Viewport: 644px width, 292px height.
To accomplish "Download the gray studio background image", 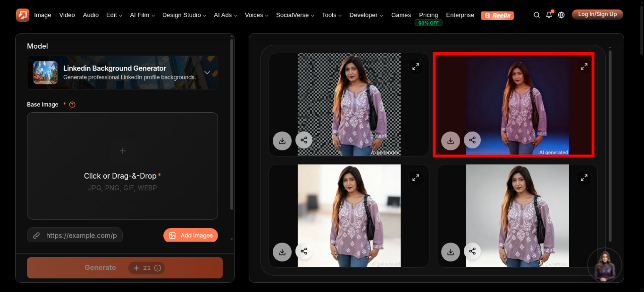I will pos(450,252).
